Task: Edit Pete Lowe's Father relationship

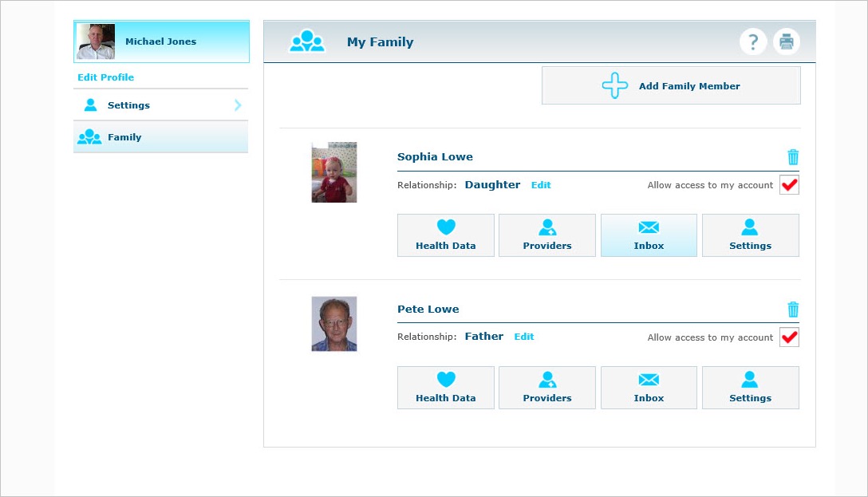Action: [x=523, y=337]
